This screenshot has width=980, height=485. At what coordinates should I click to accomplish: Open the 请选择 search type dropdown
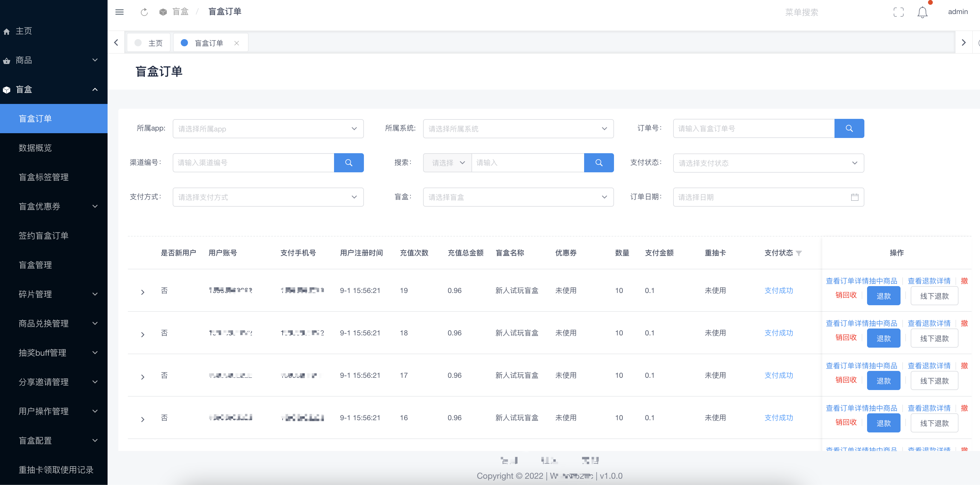point(447,163)
